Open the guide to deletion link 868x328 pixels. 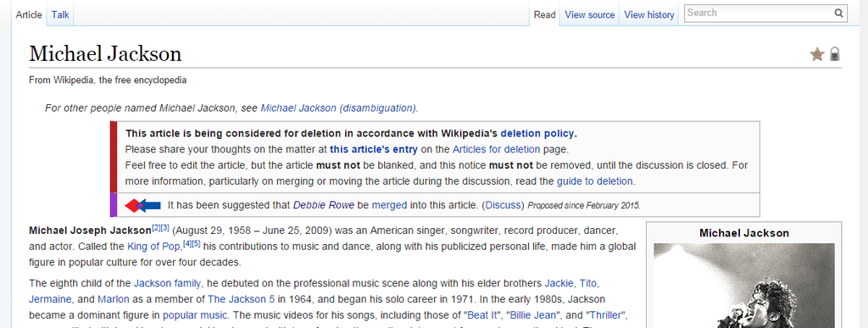coord(595,181)
